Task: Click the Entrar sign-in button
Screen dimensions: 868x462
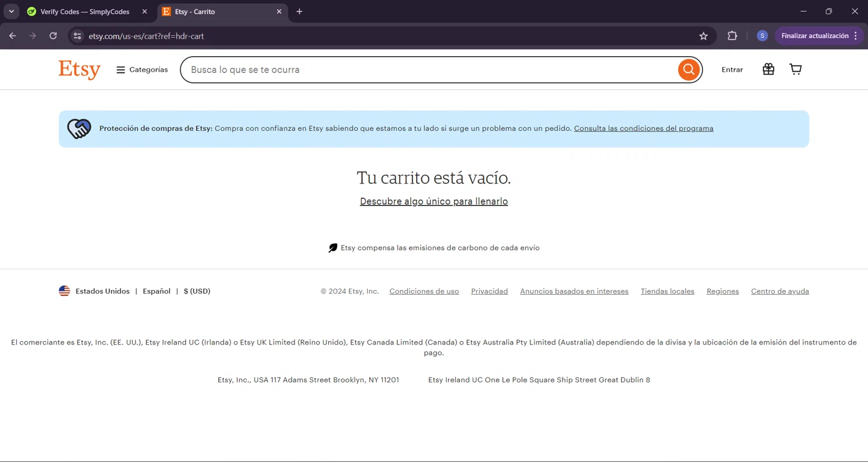Action: click(732, 69)
